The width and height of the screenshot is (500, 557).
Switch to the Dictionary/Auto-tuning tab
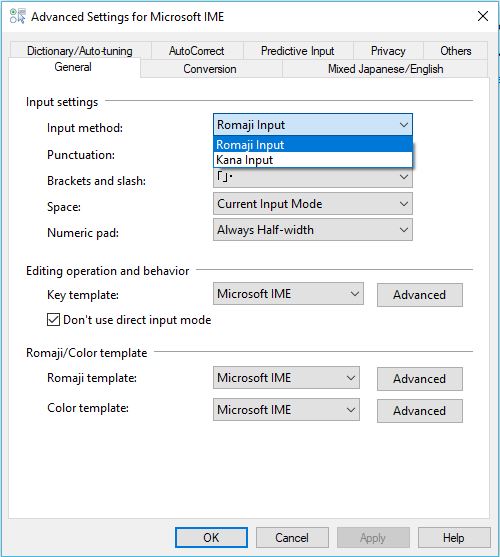[x=80, y=51]
